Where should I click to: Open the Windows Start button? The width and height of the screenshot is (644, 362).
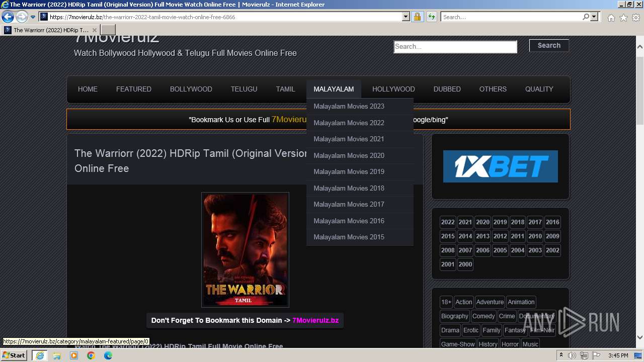14,355
